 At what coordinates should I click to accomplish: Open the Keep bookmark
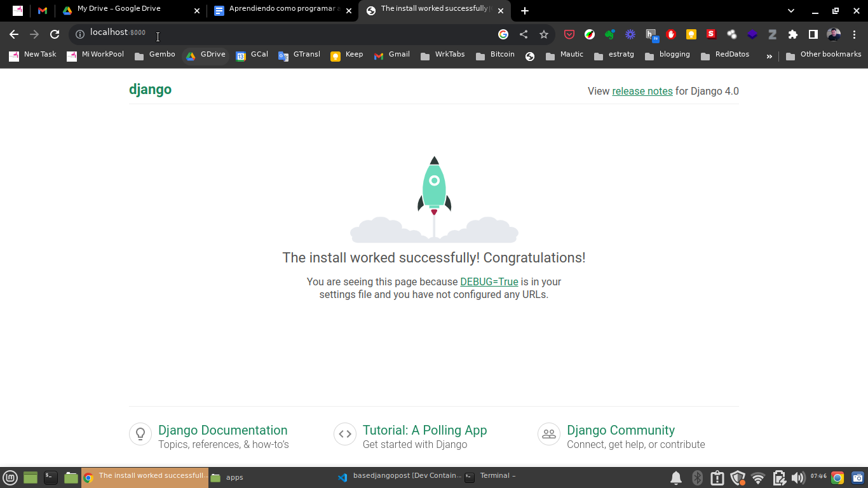347,55
